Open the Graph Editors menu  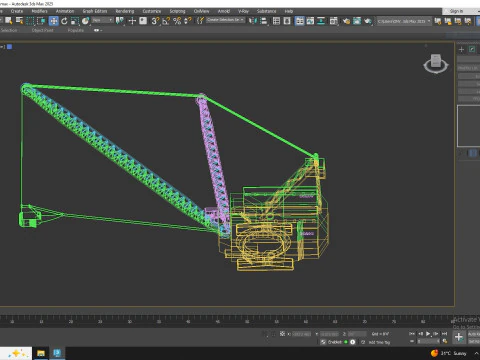tap(95, 11)
